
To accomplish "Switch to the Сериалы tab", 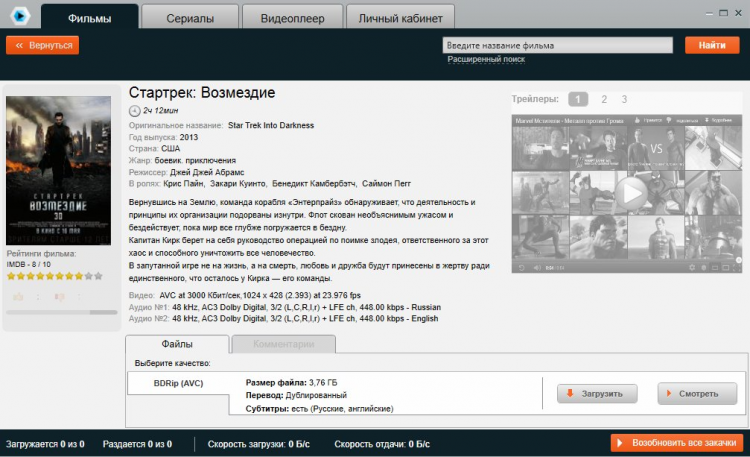I will (x=190, y=18).
